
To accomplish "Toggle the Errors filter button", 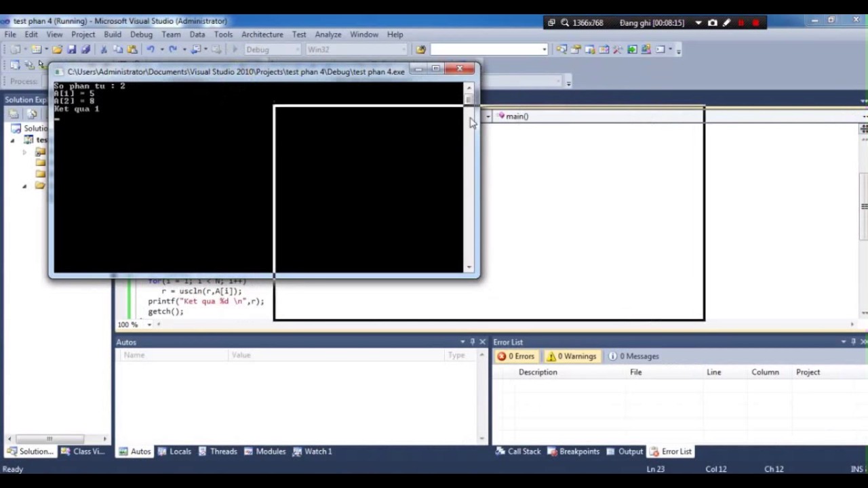I will click(x=516, y=357).
